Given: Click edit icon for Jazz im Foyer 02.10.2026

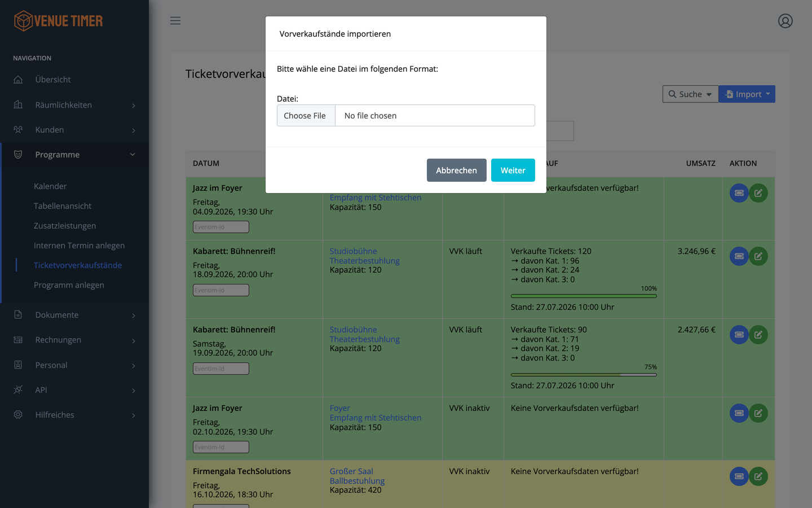Looking at the screenshot, I should tap(758, 413).
